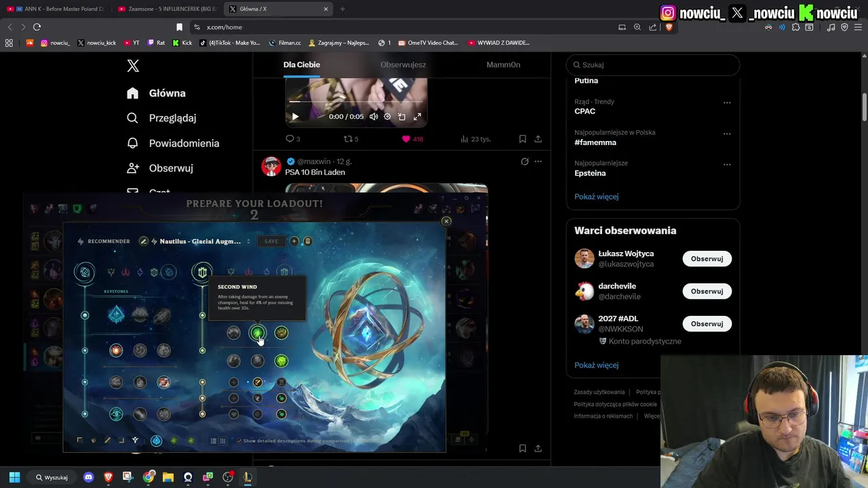Click Pokaż więcej under Warci obserwowania
Image resolution: width=868 pixels, height=488 pixels.
pyautogui.click(x=596, y=365)
